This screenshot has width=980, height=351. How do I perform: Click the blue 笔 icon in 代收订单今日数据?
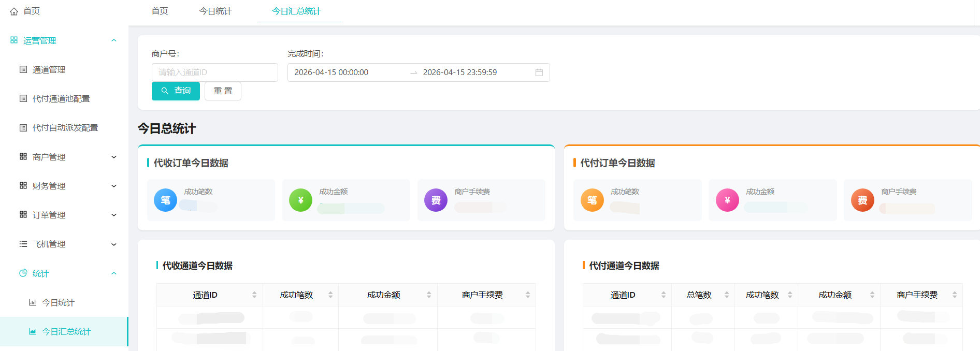165,200
